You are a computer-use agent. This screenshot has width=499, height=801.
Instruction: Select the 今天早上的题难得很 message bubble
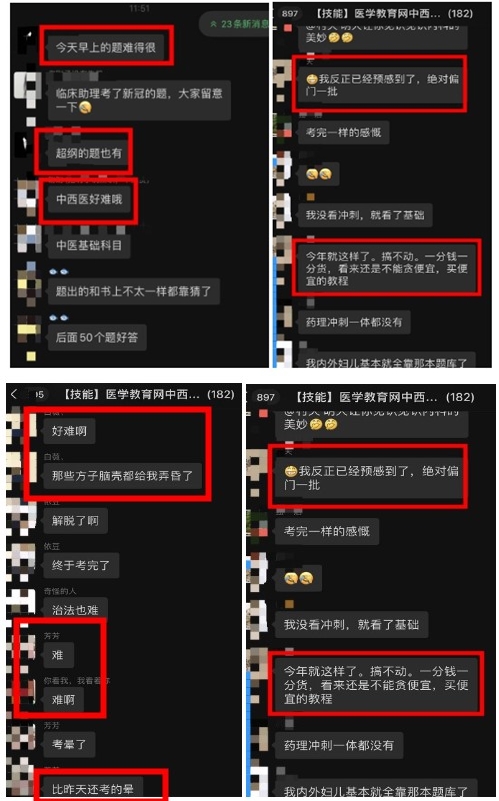pos(106,47)
